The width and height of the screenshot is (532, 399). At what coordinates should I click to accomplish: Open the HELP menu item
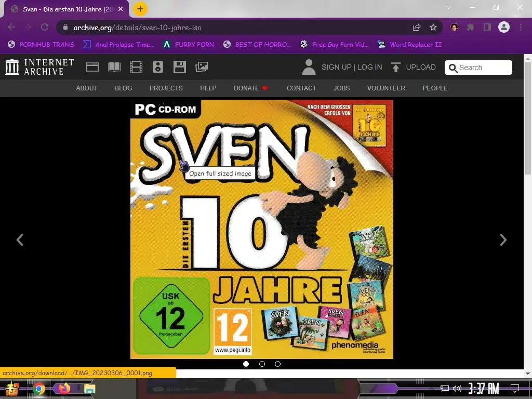[208, 88]
